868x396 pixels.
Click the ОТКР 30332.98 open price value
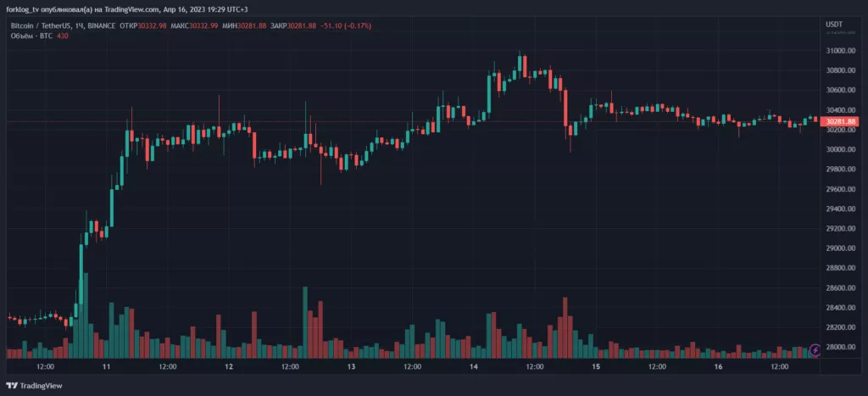[x=142, y=26]
